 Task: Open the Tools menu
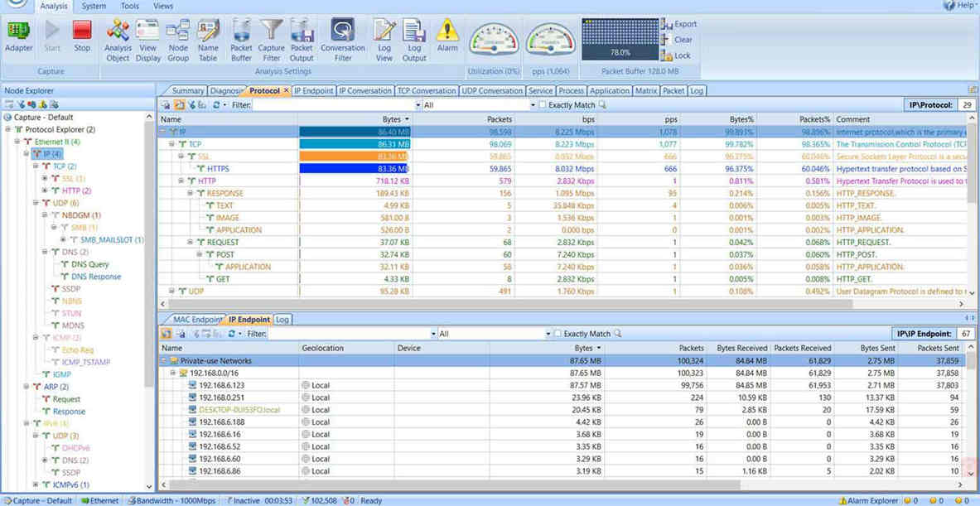coord(129,6)
